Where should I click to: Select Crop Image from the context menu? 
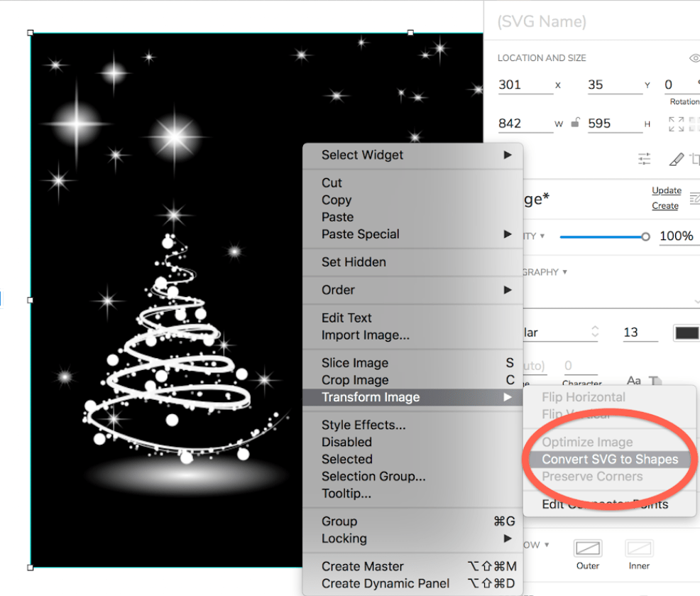pyautogui.click(x=354, y=380)
